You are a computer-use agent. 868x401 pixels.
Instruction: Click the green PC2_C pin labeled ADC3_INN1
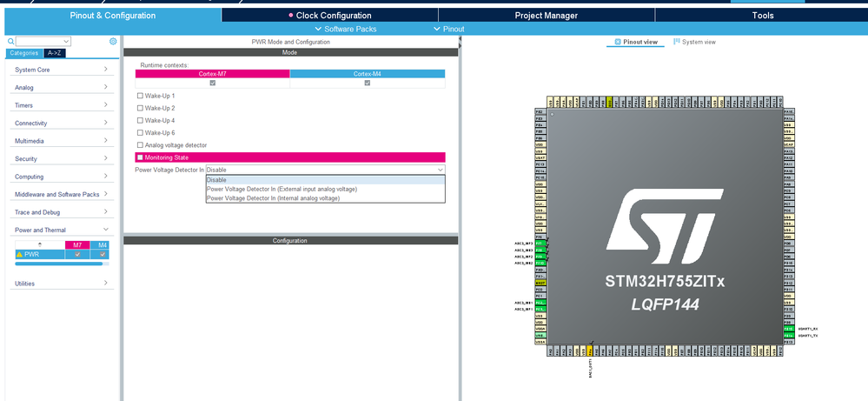click(540, 303)
